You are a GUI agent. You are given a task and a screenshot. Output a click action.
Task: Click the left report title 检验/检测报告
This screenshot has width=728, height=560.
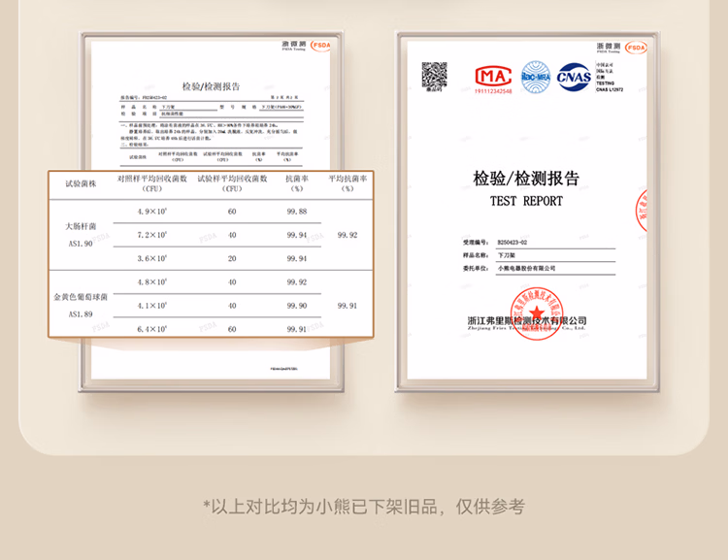point(211,86)
